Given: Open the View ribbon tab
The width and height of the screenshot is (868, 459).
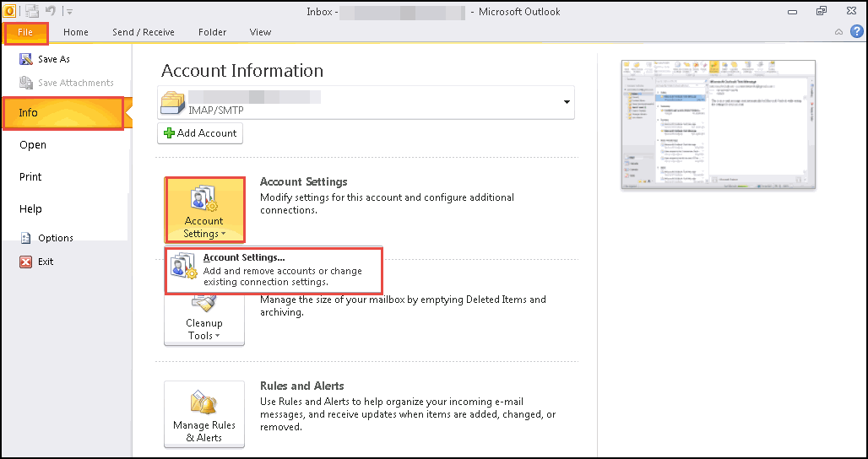Looking at the screenshot, I should (x=260, y=33).
